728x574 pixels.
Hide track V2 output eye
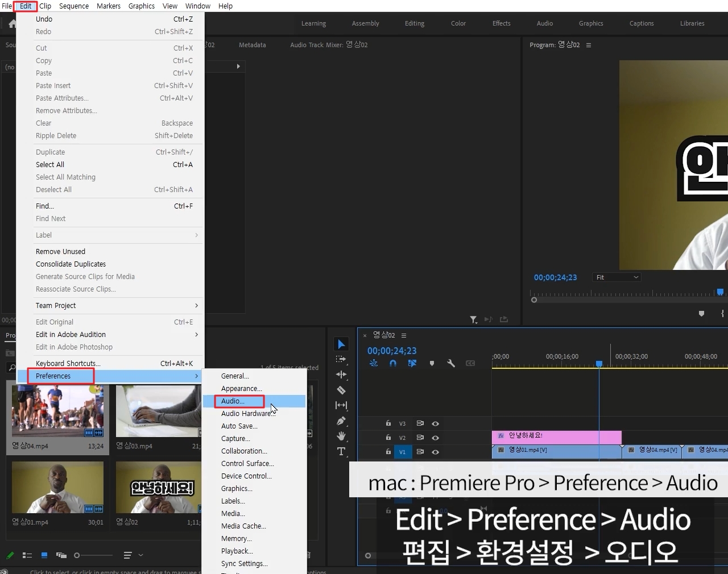[435, 438]
